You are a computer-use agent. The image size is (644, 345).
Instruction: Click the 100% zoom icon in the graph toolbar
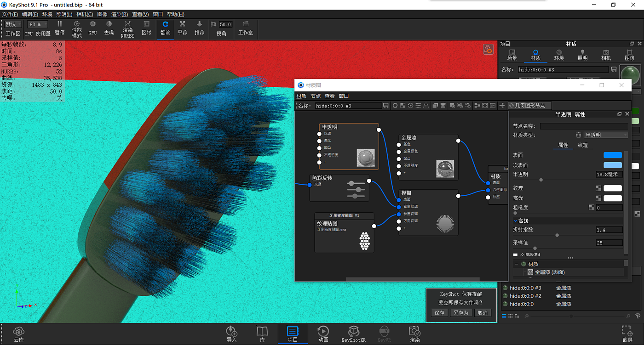[493, 106]
